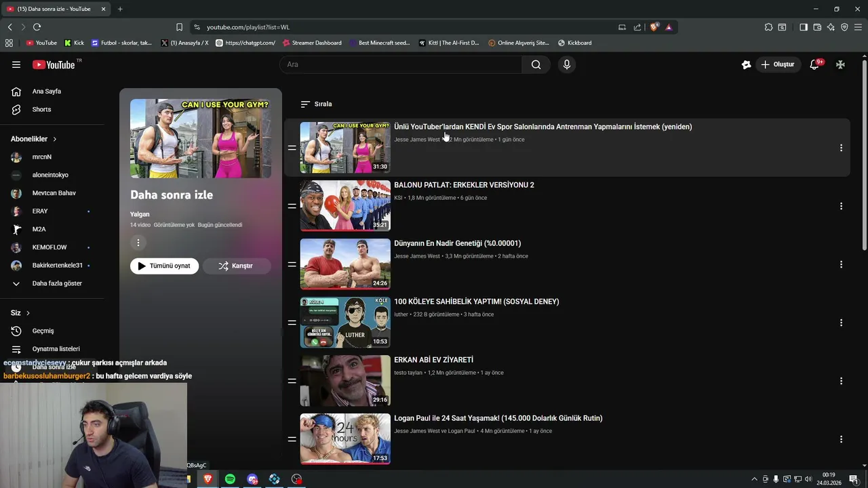Click the Tümünü oynat button
Screen dimensions: 868x488
164,266
